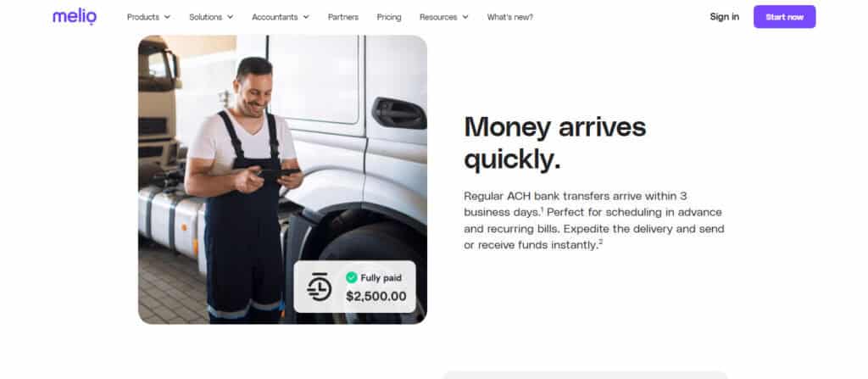Image resolution: width=868 pixels, height=379 pixels.
Task: Click the payment clock icon on card
Action: tap(320, 287)
